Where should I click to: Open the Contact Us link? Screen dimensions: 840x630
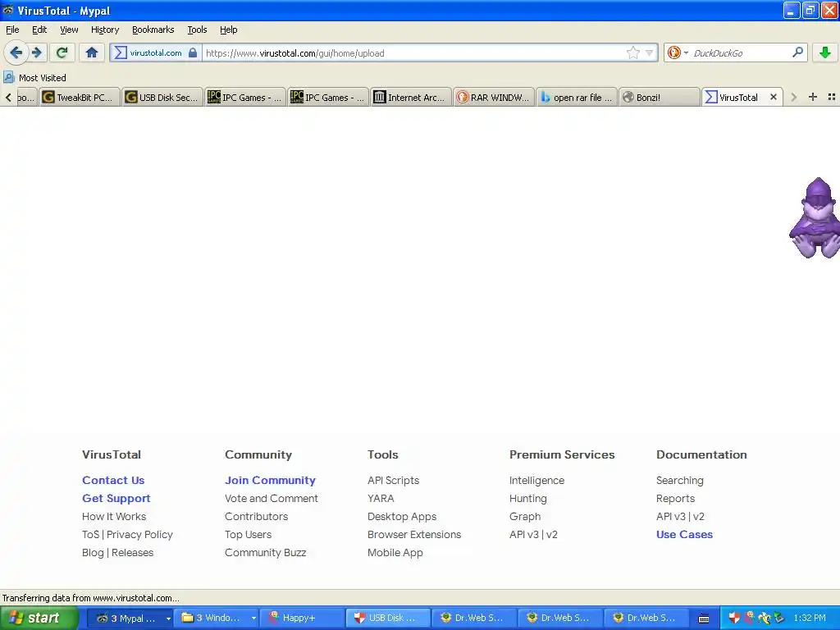click(x=113, y=480)
